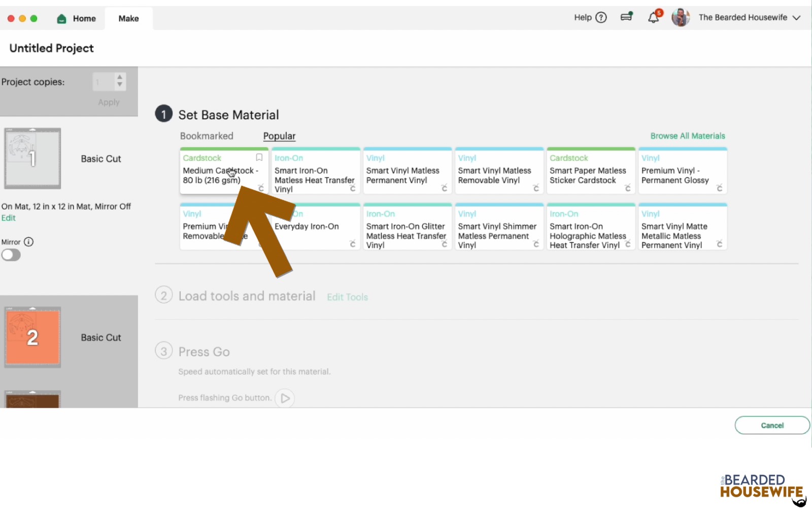Switch to the Make tab
The height and width of the screenshot is (516, 812).
click(128, 18)
